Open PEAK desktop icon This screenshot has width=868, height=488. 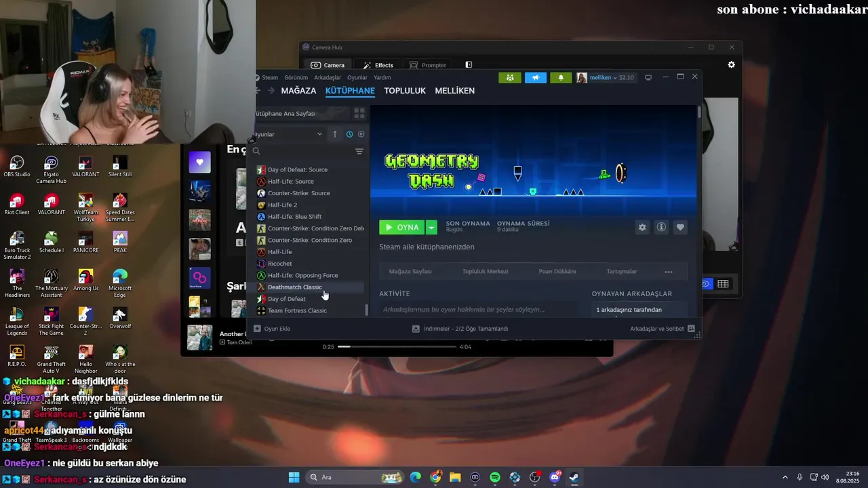pos(120,243)
